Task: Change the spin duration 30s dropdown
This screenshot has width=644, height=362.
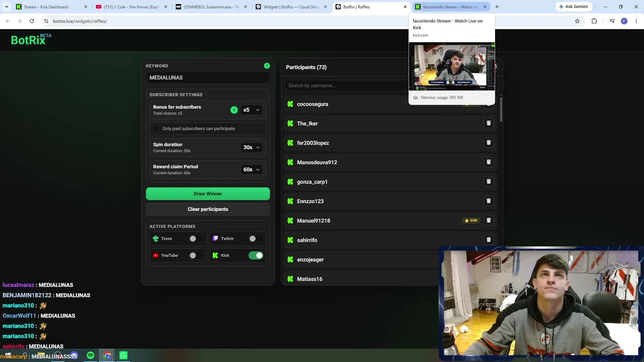Action: pyautogui.click(x=251, y=147)
